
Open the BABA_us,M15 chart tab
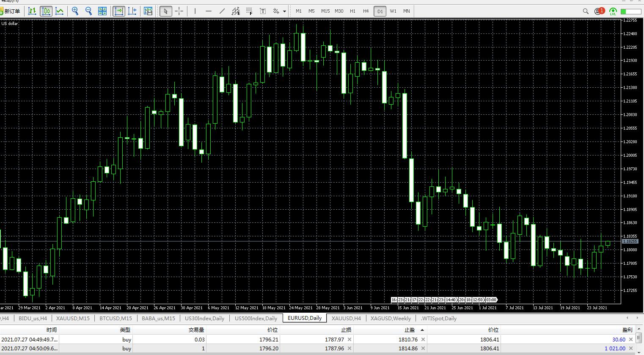click(x=158, y=318)
